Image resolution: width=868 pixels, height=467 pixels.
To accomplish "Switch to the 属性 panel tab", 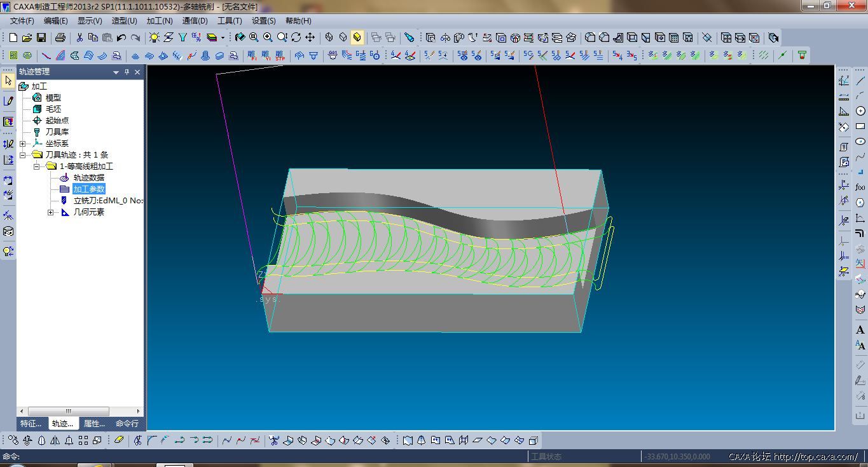I will 94,423.
